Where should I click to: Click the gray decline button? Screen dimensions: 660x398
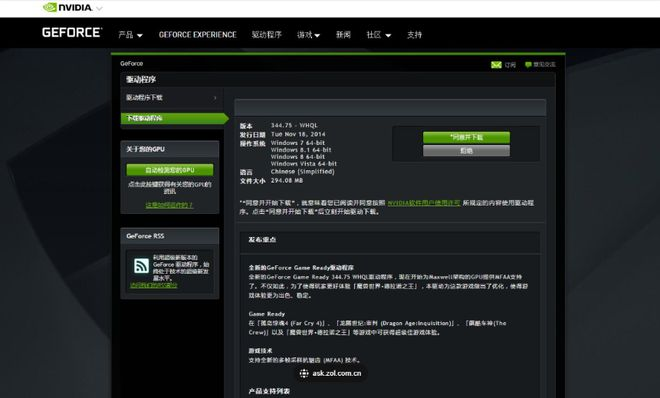tap(466, 151)
